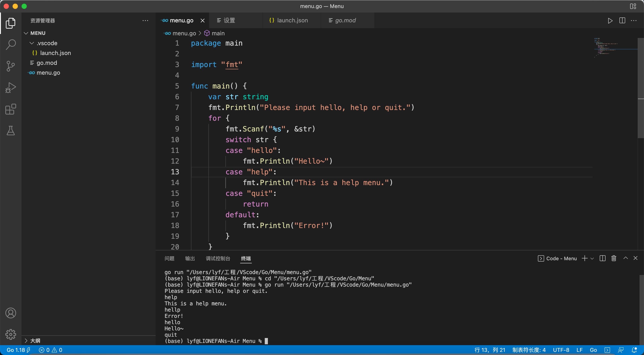Click the default keyword on line 17

click(x=240, y=215)
